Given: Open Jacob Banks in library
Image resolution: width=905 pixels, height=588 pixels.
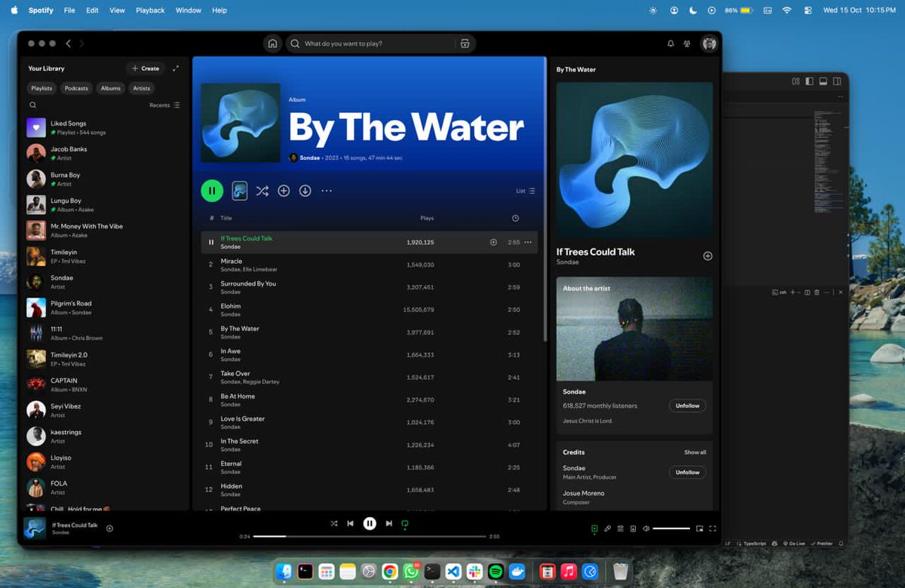Looking at the screenshot, I should point(103,153).
